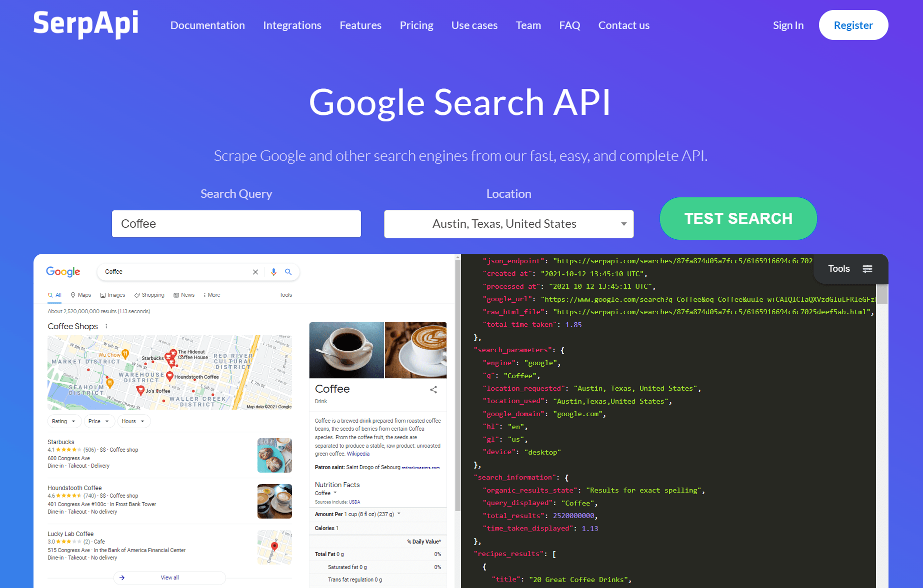This screenshot has width=923, height=588.
Task: Click the three-dot menu beside Coffee Shops
Action: [x=106, y=326]
